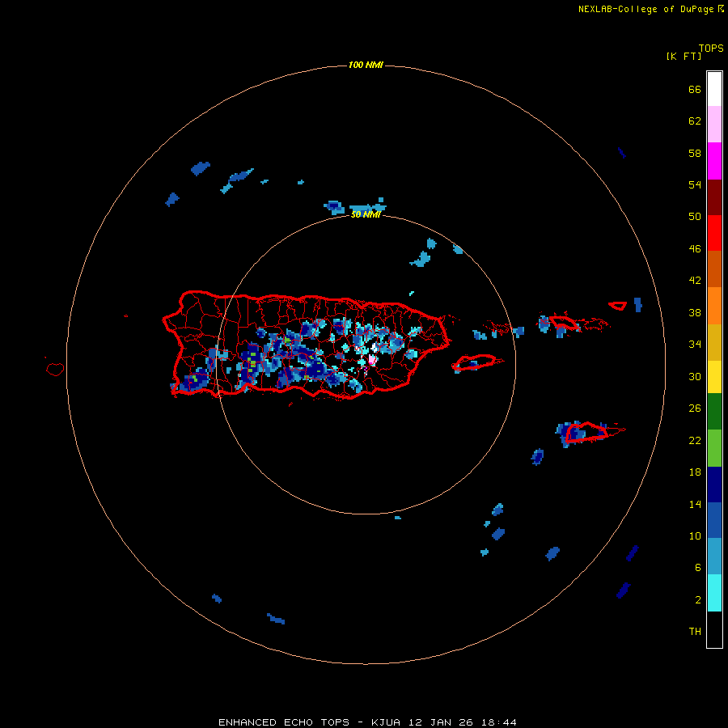Click the light green legend swatch

point(714,448)
